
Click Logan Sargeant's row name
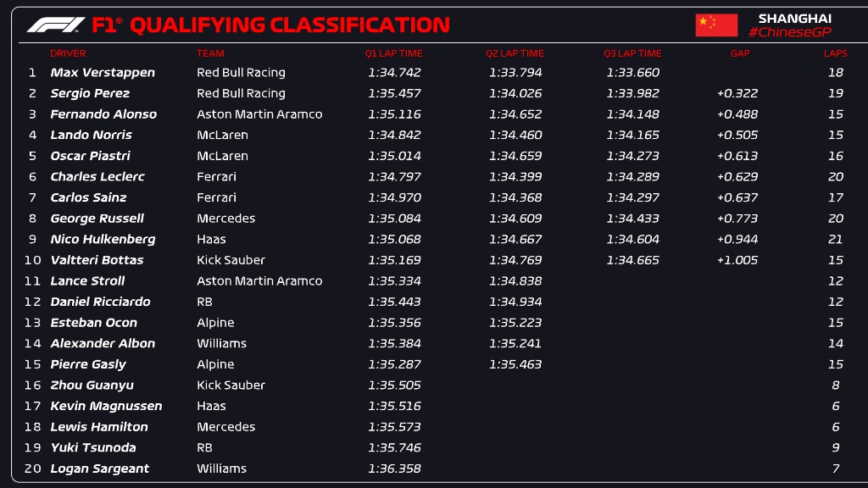click(100, 469)
